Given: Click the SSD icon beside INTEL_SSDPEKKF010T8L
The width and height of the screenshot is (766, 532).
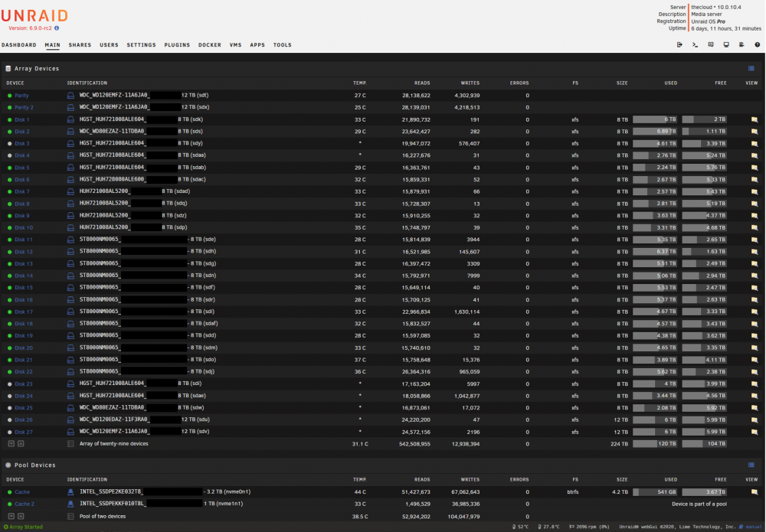Looking at the screenshot, I should pos(70,504).
